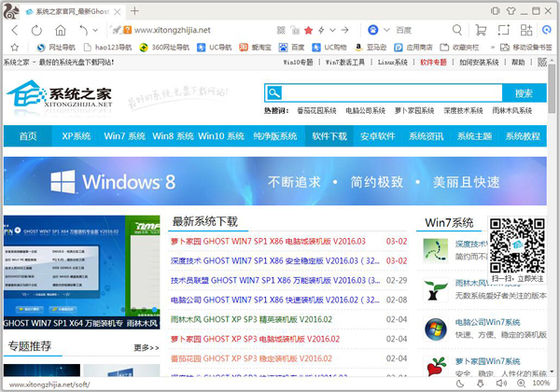Click the magnifier search icon in toolbar
The width and height of the screenshot is (560, 392).
(457, 30)
